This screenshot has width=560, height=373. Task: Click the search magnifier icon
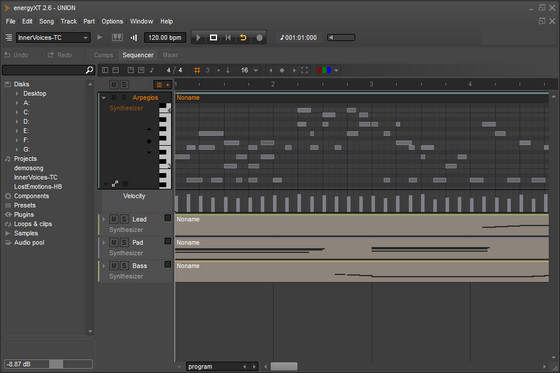pos(89,70)
